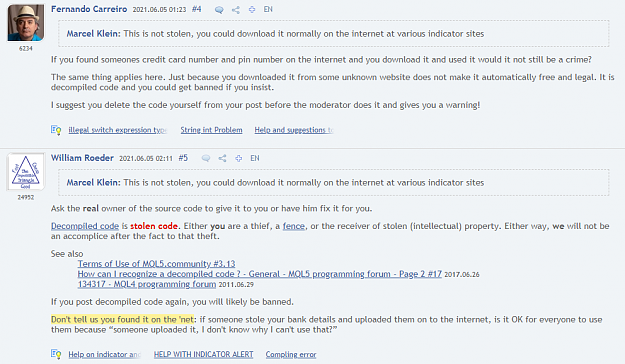Click post number #4 permalink
The image size is (625, 364).
[x=197, y=9]
